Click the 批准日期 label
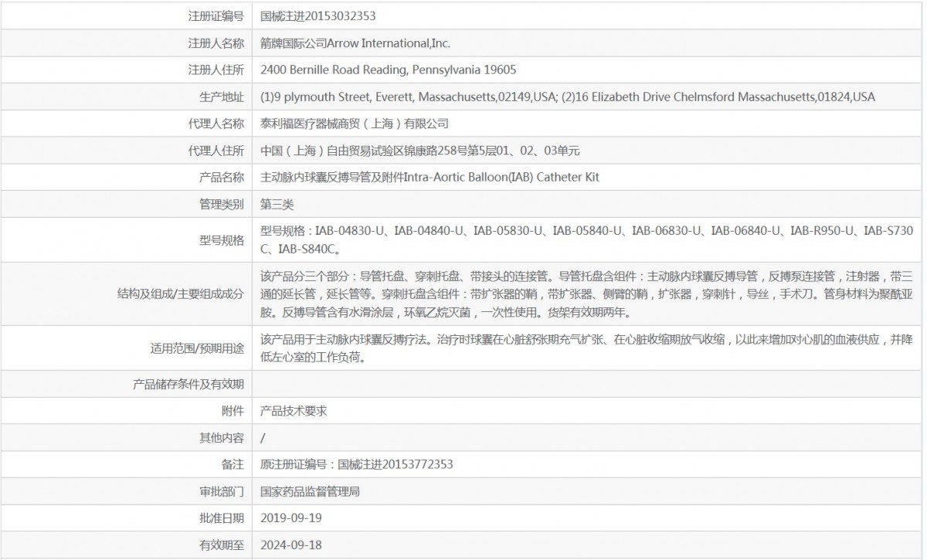The height and width of the screenshot is (560, 927). point(222,518)
